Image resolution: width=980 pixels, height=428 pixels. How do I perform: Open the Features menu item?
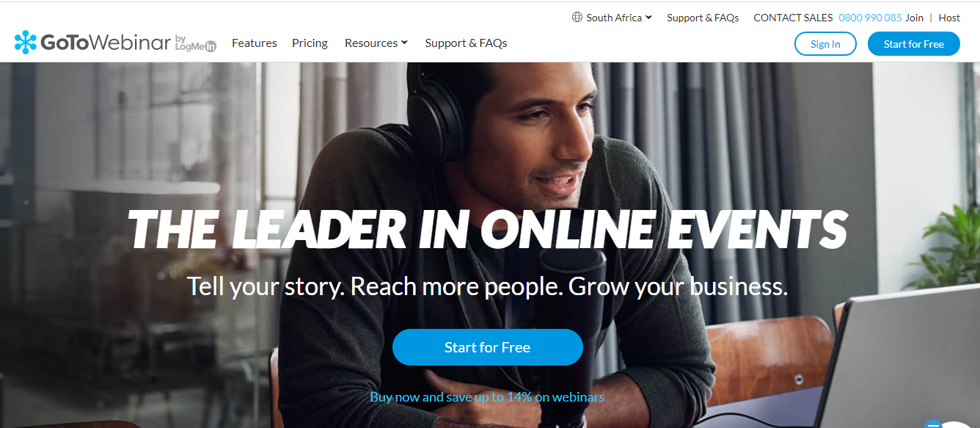[255, 43]
